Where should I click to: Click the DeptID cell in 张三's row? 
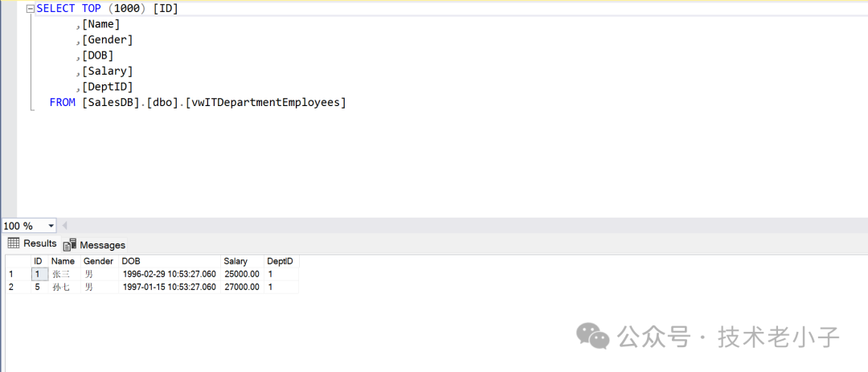coord(281,274)
